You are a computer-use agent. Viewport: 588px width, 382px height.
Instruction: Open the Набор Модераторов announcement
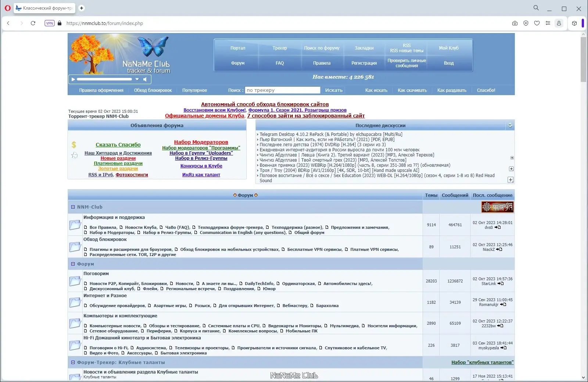[201, 142]
